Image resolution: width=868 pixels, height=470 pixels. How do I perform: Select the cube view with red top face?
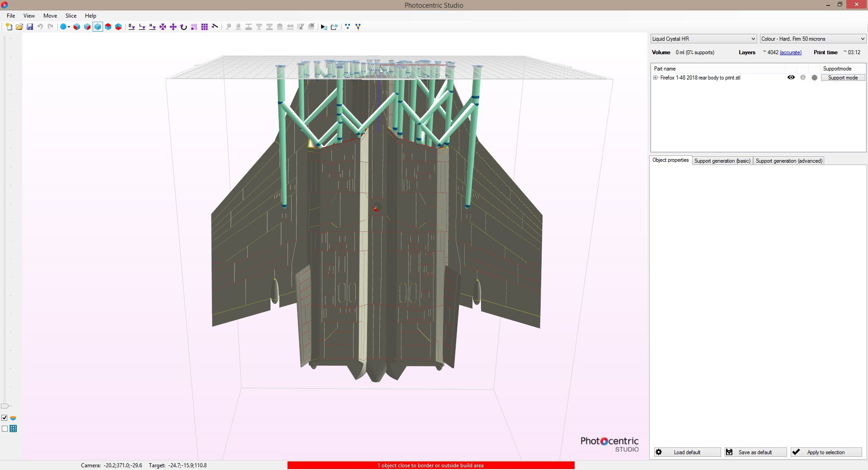(x=108, y=27)
